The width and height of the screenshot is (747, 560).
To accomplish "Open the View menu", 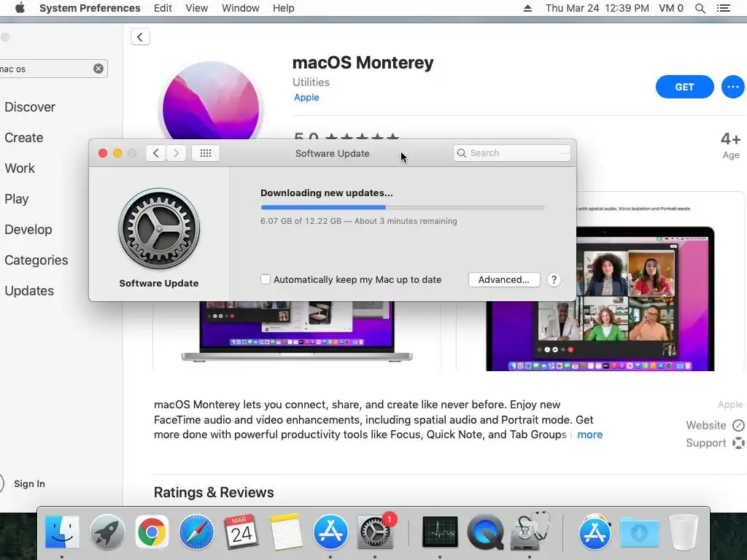I will [197, 8].
